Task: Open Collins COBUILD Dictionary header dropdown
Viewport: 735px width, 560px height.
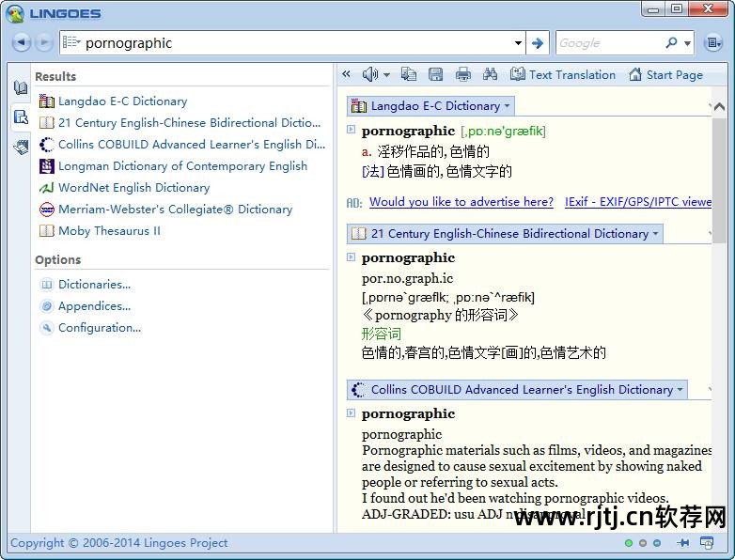Action: pyautogui.click(x=680, y=389)
